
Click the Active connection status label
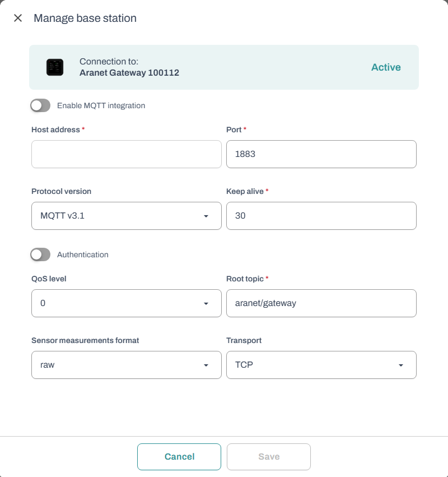point(386,67)
